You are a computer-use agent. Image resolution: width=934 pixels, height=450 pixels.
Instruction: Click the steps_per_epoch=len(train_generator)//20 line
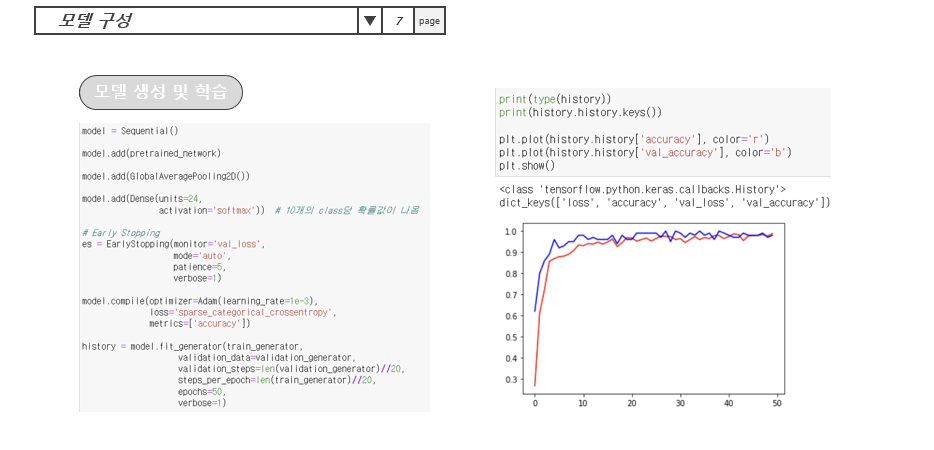point(277,380)
